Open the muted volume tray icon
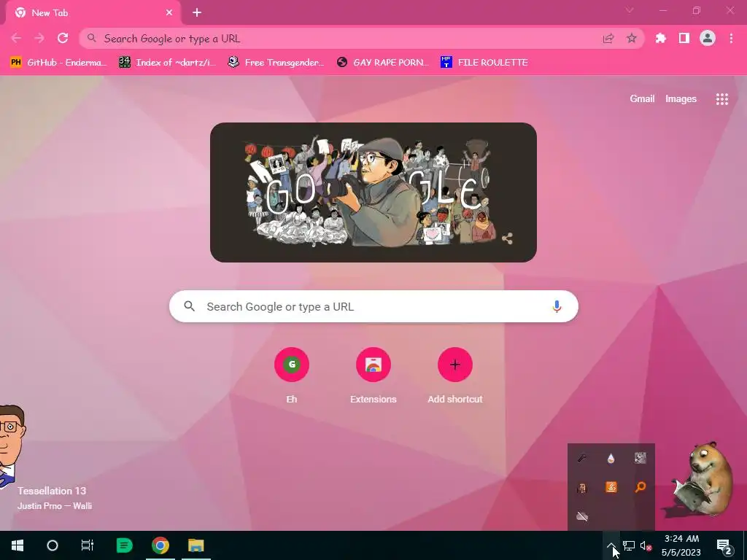 [646, 545]
